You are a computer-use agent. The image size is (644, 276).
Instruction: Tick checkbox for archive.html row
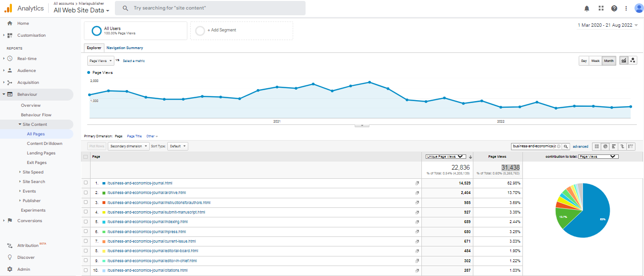click(86, 193)
